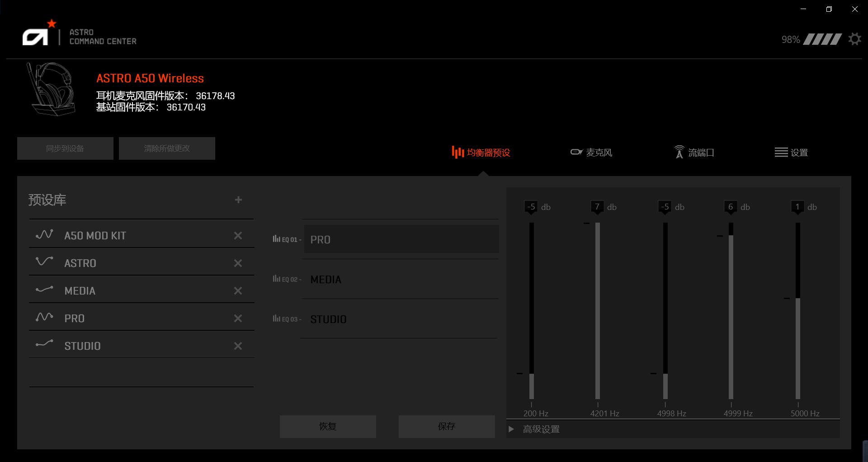Click ASTRO preset curve icon
Viewport: 868px width, 462px height.
coord(44,261)
